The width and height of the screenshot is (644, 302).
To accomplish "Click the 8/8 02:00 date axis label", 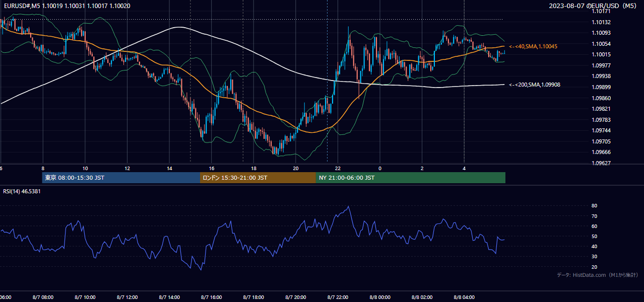I will click(422, 297).
